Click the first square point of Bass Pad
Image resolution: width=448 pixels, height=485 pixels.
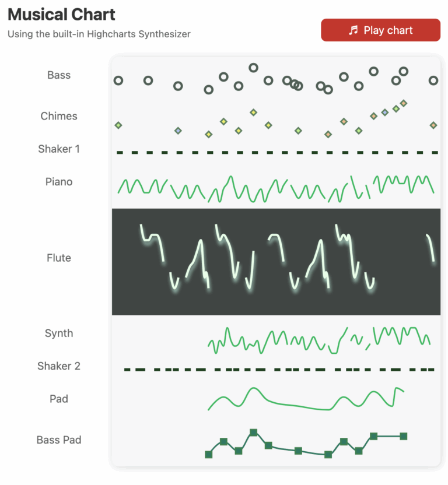click(x=209, y=454)
